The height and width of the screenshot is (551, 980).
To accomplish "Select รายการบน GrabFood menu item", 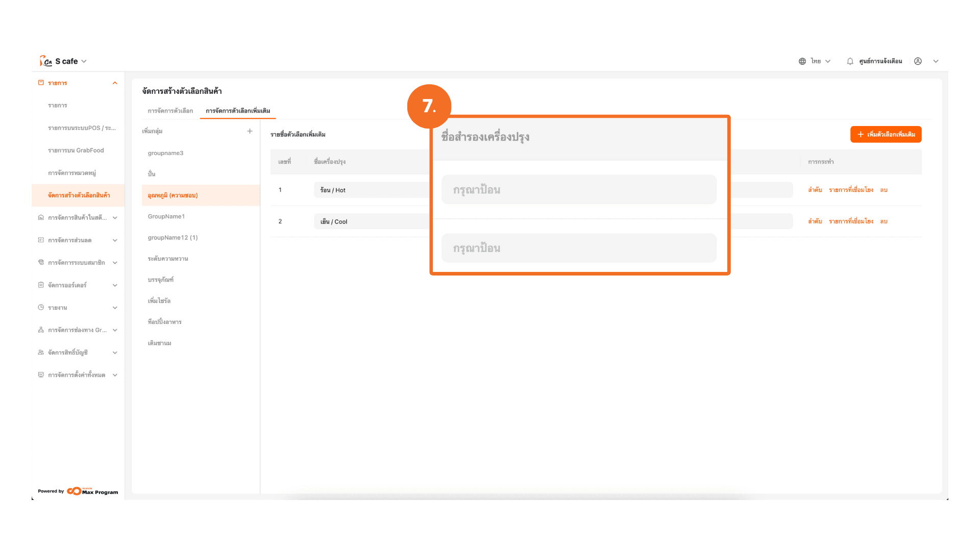I will pyautogui.click(x=76, y=151).
